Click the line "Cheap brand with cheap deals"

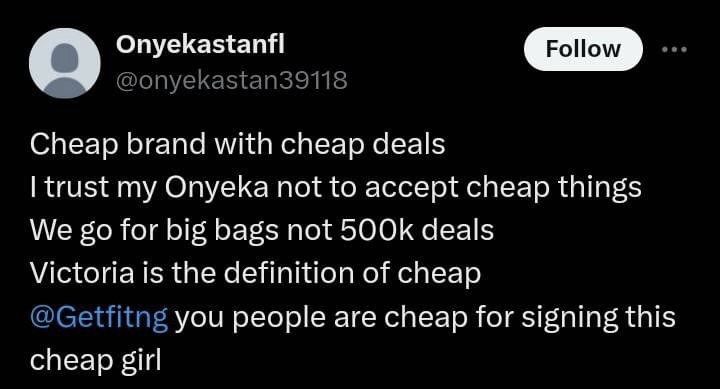237,145
